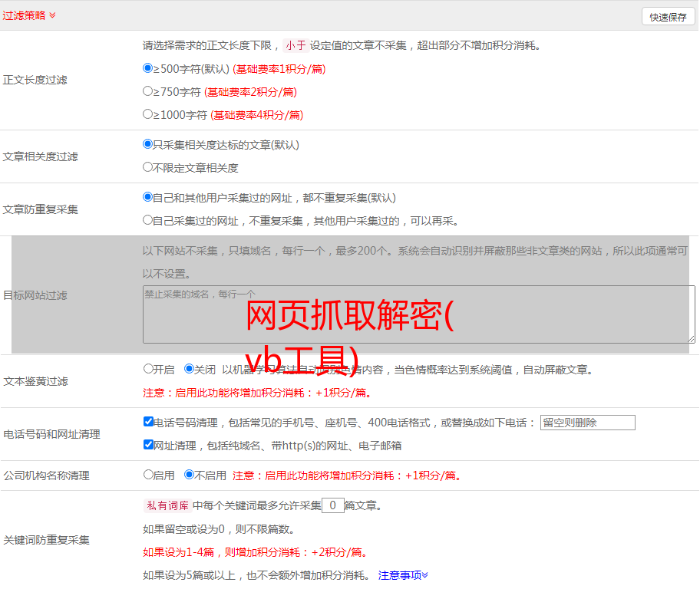Click the 快速保存 button
Image resolution: width=700 pixels, height=589 pixels.
click(x=668, y=17)
